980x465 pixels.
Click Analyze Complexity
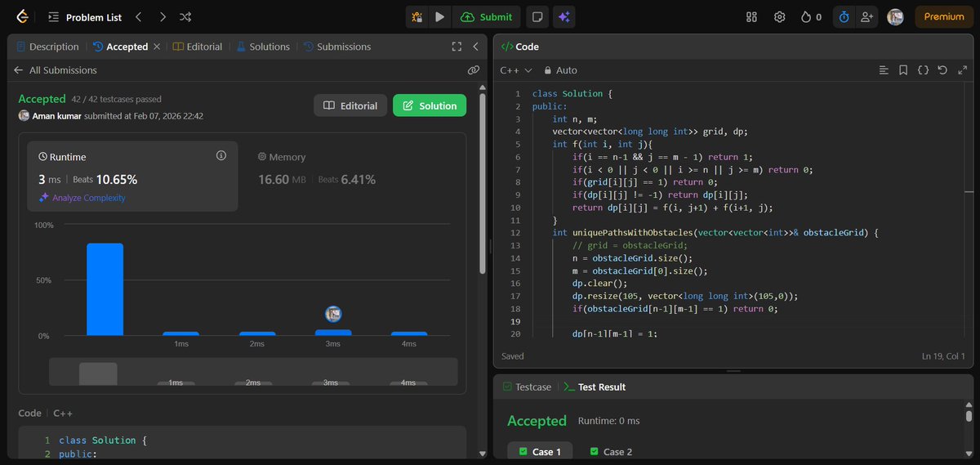pyautogui.click(x=82, y=198)
